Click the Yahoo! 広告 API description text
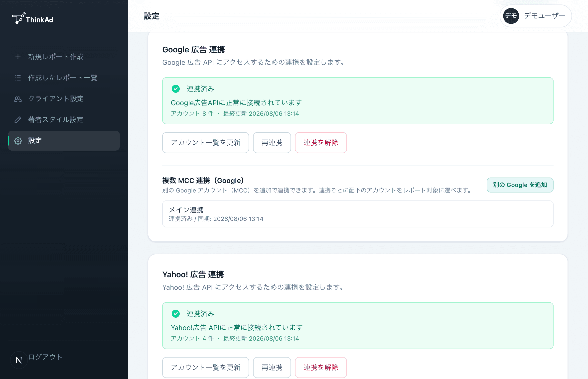This screenshot has width=588, height=379. [x=254, y=287]
